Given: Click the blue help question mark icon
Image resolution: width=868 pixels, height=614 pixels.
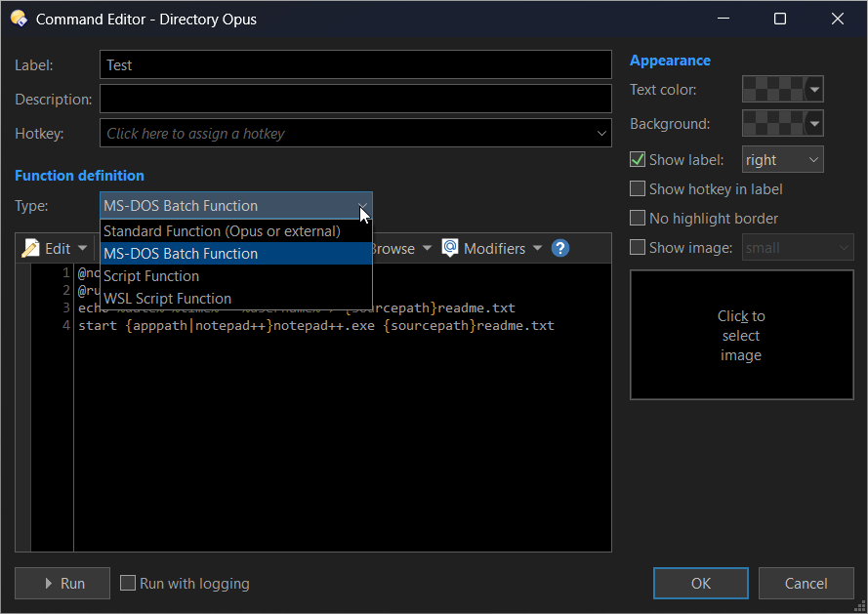Looking at the screenshot, I should coord(559,248).
